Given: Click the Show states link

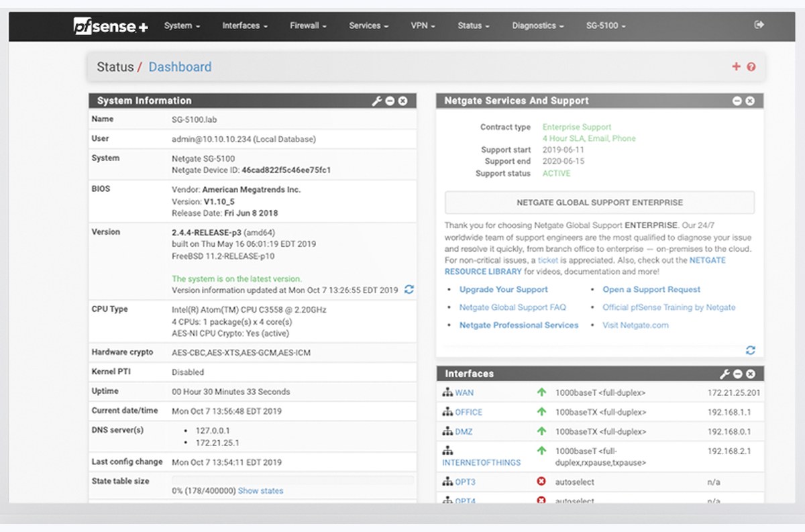Looking at the screenshot, I should pos(260,491).
